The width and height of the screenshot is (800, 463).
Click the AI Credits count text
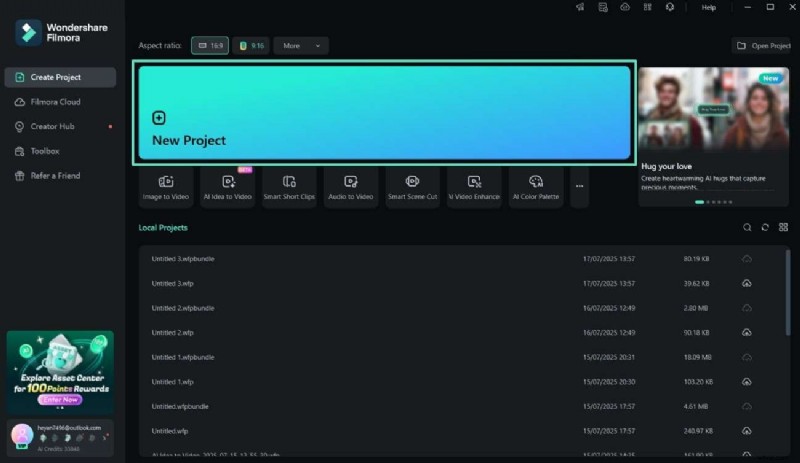[58, 449]
